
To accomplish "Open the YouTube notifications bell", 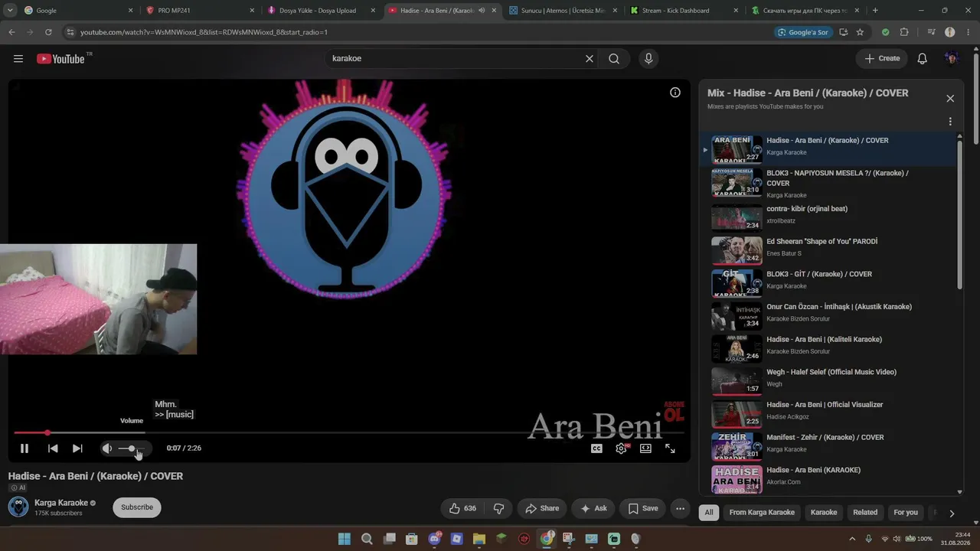I will click(x=923, y=59).
